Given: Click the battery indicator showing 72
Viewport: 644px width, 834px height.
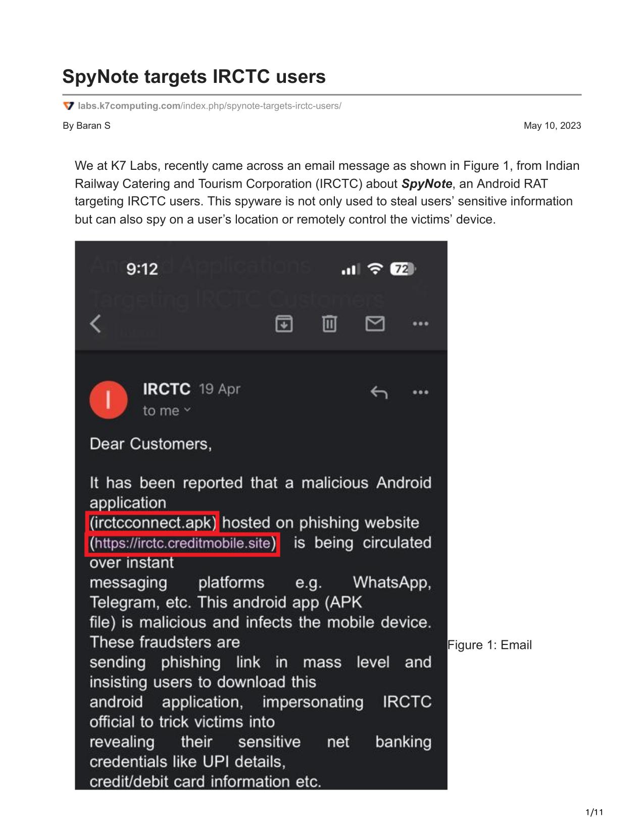Looking at the screenshot, I should coord(403,269).
